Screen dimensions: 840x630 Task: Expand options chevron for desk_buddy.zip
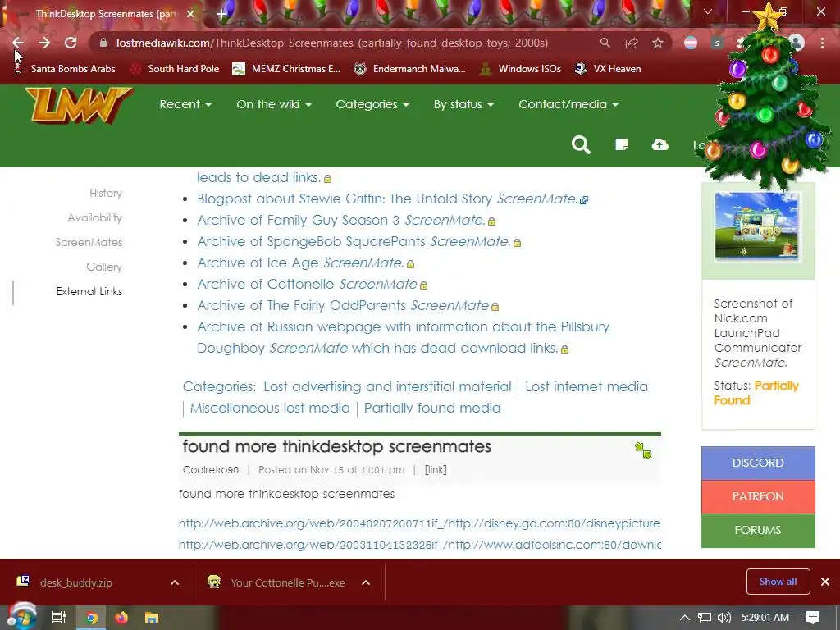tap(175, 582)
